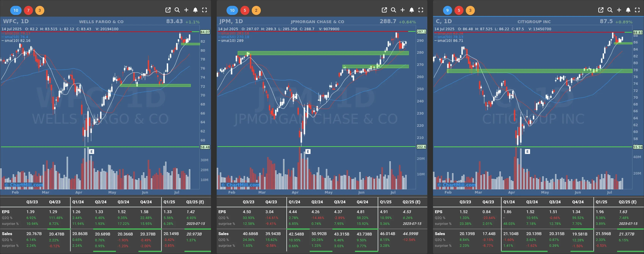This screenshot has width=644, height=254.
Task: Click blue rating badge 10 on JPM
Action: tap(232, 10)
